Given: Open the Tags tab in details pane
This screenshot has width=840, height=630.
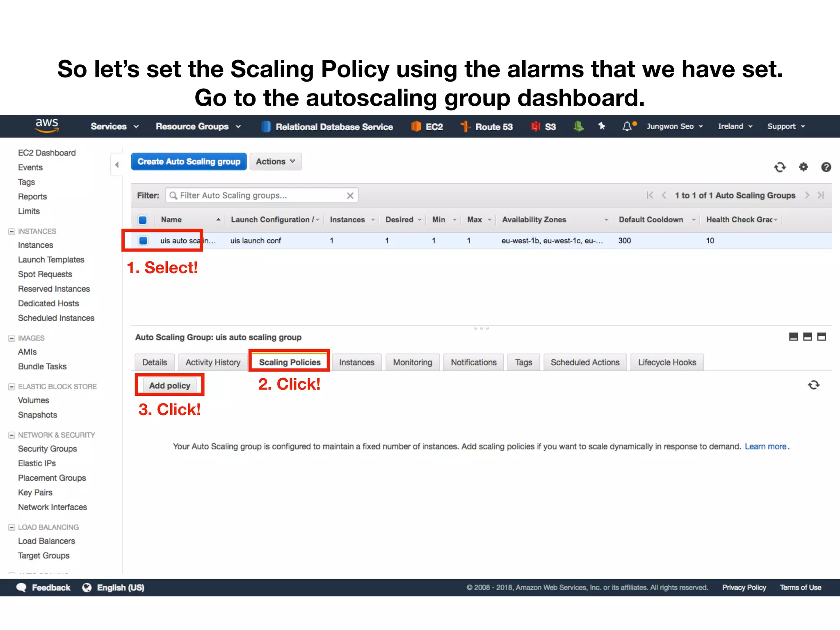Looking at the screenshot, I should 524,362.
